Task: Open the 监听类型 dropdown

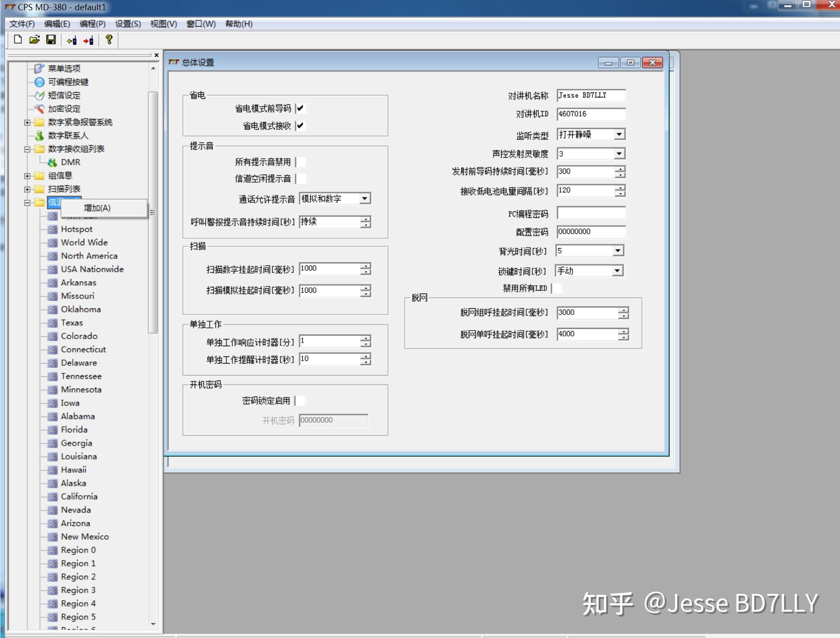Action: click(x=619, y=134)
